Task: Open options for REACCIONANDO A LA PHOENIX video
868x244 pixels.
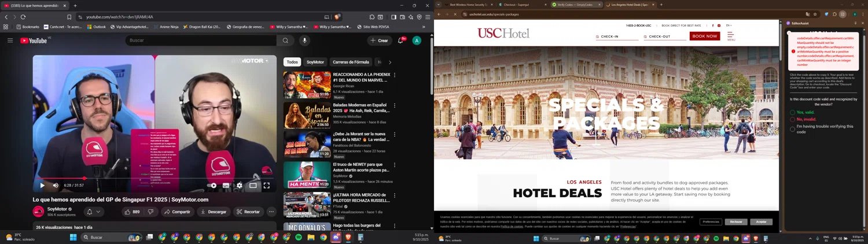Action: click(395, 75)
